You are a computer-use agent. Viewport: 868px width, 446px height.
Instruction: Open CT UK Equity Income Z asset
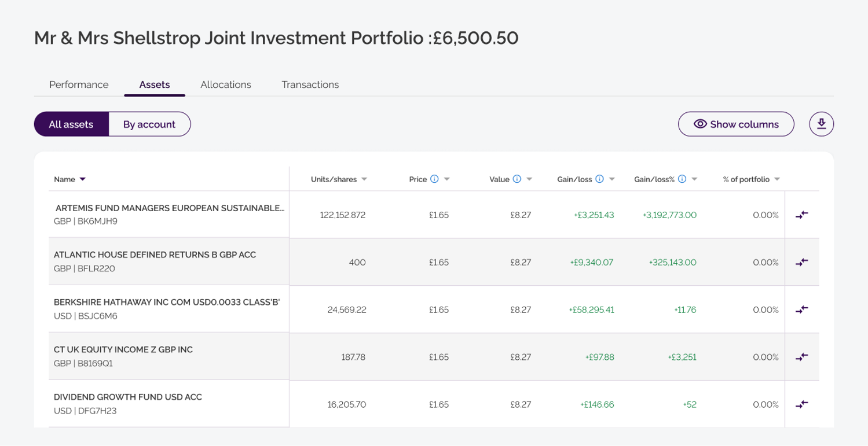(x=123, y=349)
